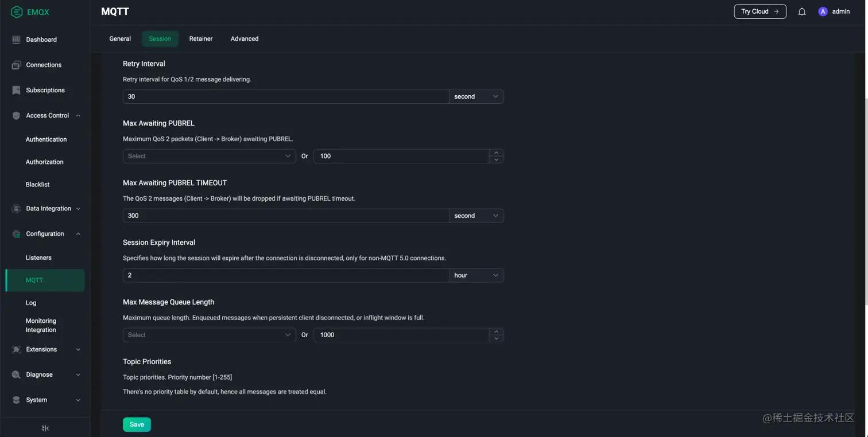The image size is (868, 437).
Task: Collapse the Access Control submenu chevron
Action: click(78, 115)
